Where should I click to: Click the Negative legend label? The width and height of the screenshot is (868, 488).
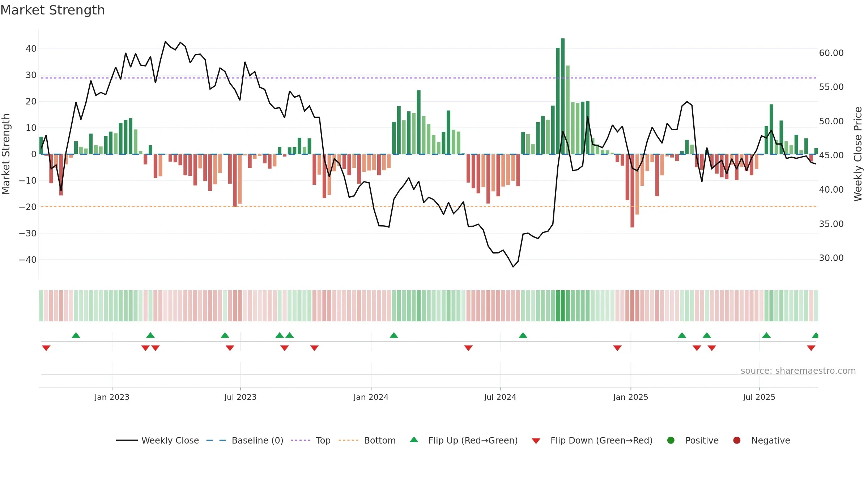(771, 440)
